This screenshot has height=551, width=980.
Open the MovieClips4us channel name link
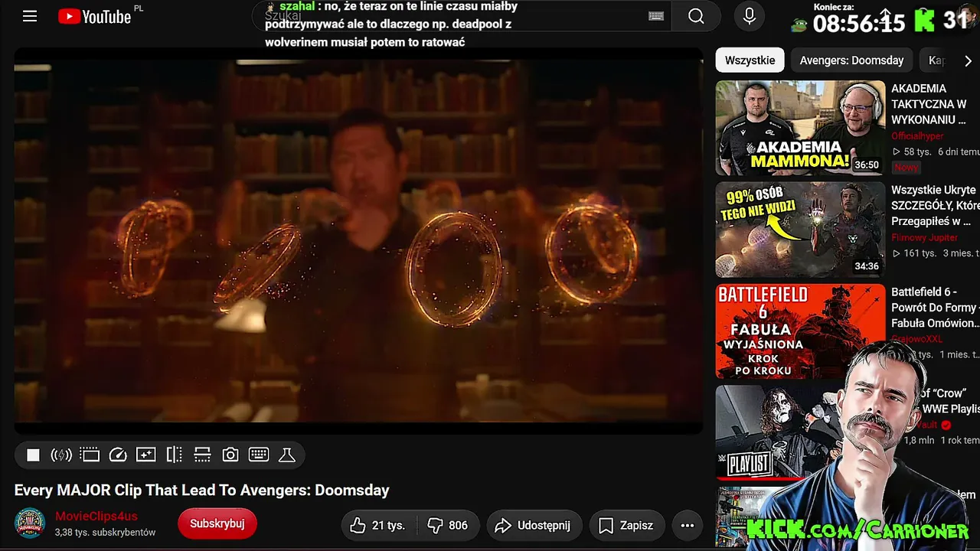[x=96, y=517]
